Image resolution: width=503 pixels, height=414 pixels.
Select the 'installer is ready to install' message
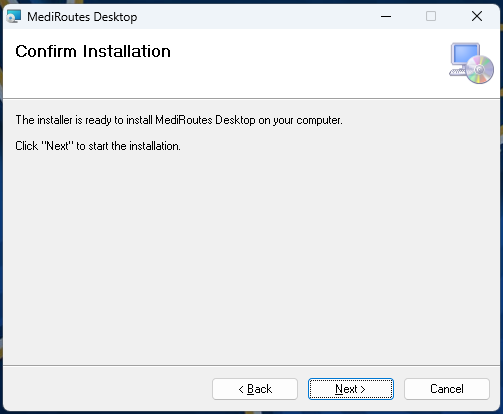(x=179, y=120)
